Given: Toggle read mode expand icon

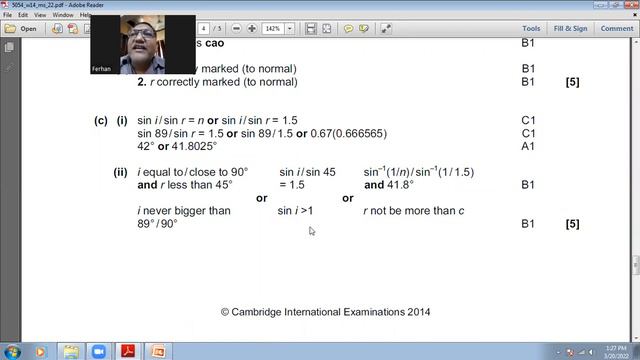Looking at the screenshot, I should click(x=385, y=29).
